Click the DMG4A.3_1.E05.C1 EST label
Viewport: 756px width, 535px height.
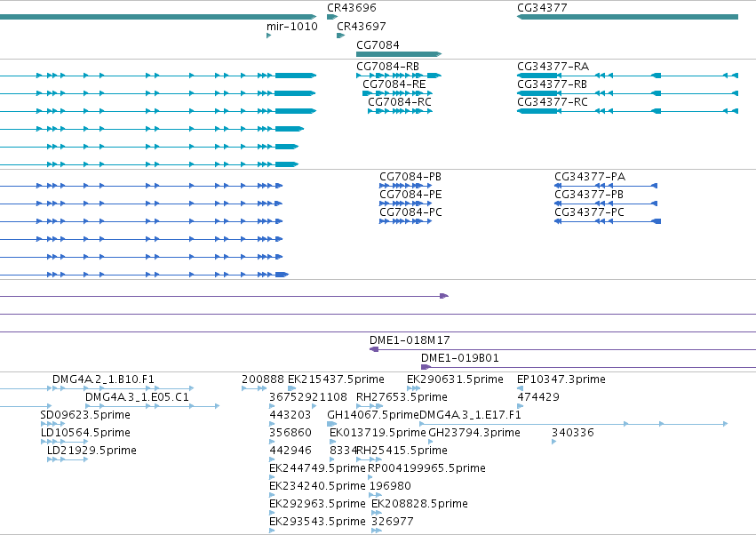(x=137, y=397)
